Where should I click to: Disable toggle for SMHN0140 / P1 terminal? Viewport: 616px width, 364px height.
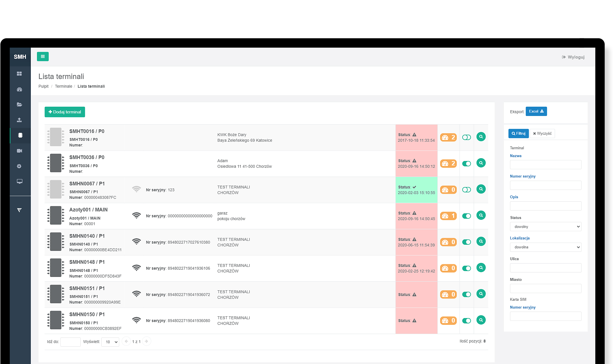pos(466,242)
